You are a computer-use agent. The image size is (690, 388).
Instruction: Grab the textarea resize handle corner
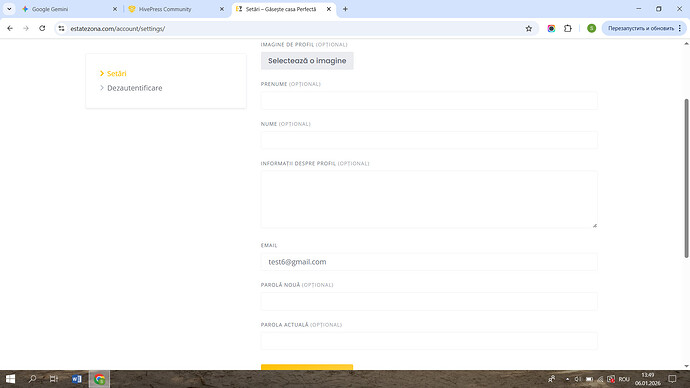(x=595, y=225)
